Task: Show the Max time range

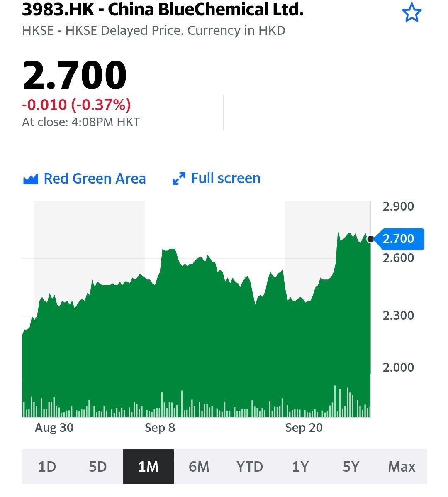Action: 402,467
